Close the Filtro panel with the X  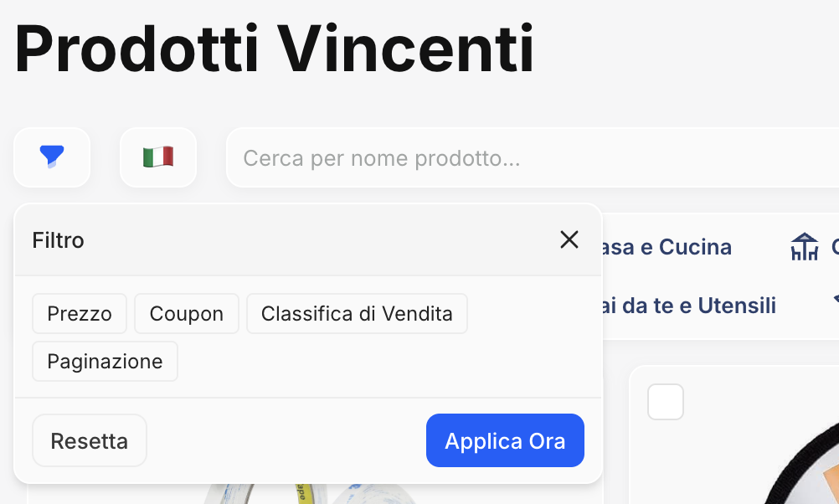tap(569, 239)
